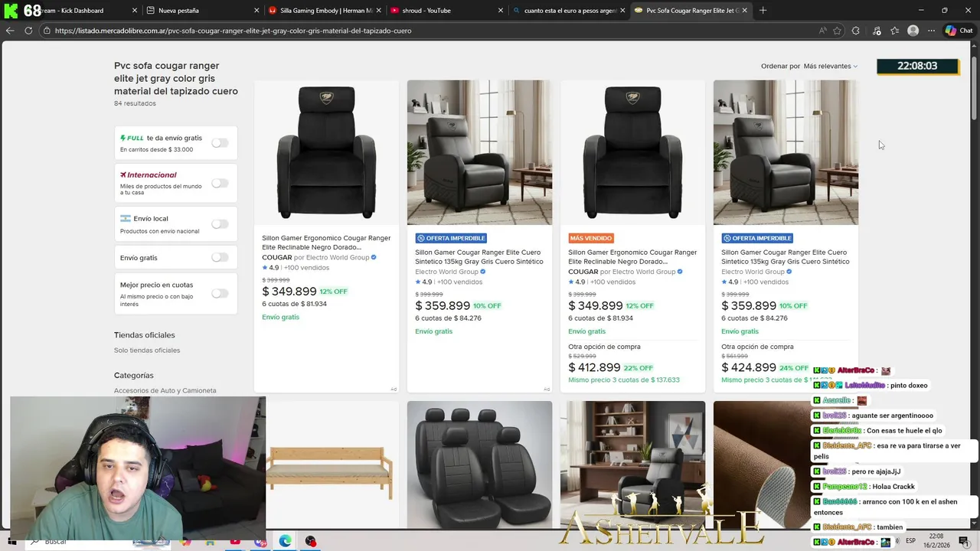Enable the Envío local filter

click(220, 224)
